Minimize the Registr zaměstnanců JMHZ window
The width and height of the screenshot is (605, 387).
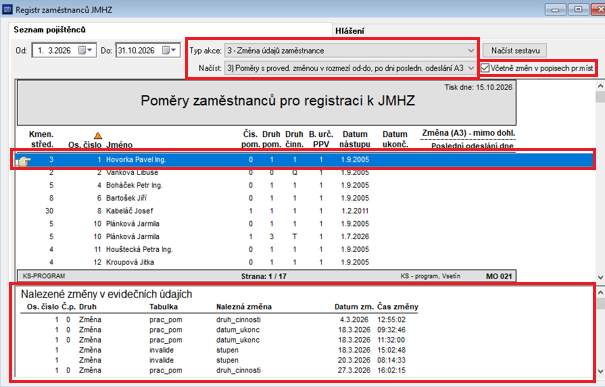(x=556, y=9)
